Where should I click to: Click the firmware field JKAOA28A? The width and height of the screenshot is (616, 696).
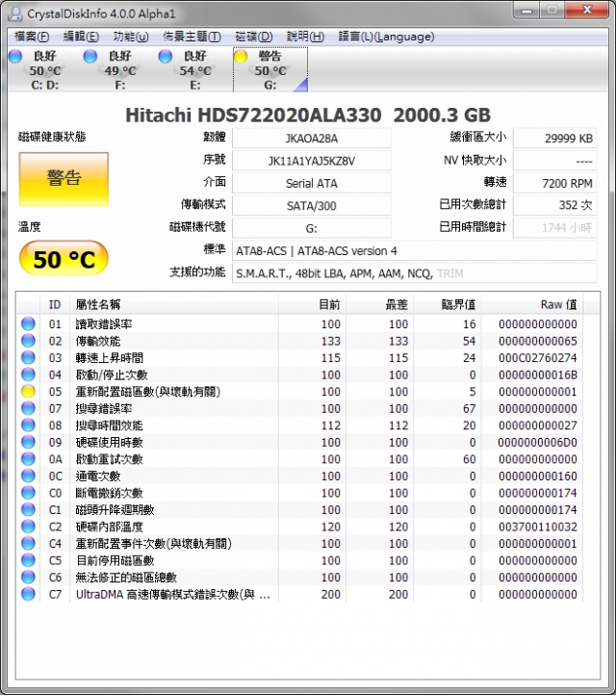click(x=312, y=138)
